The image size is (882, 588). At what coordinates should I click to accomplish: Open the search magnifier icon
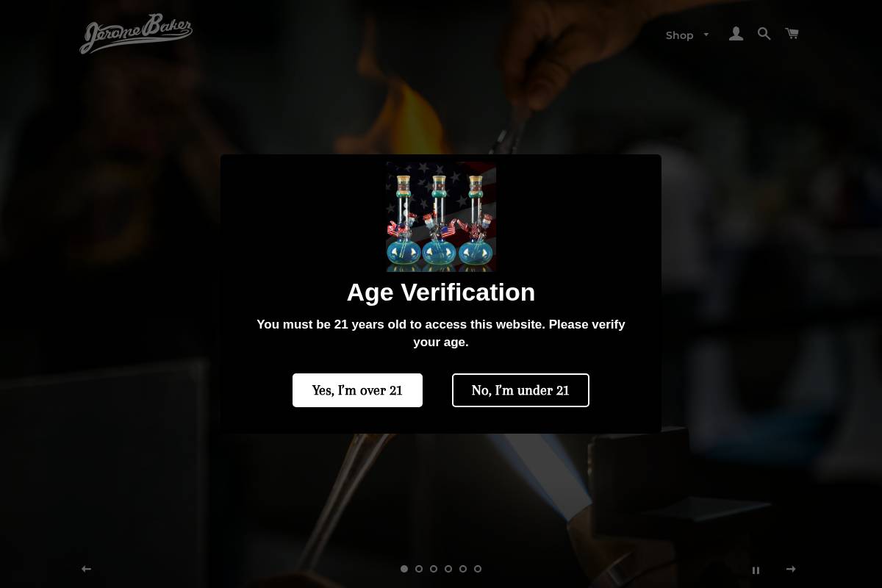(x=764, y=34)
